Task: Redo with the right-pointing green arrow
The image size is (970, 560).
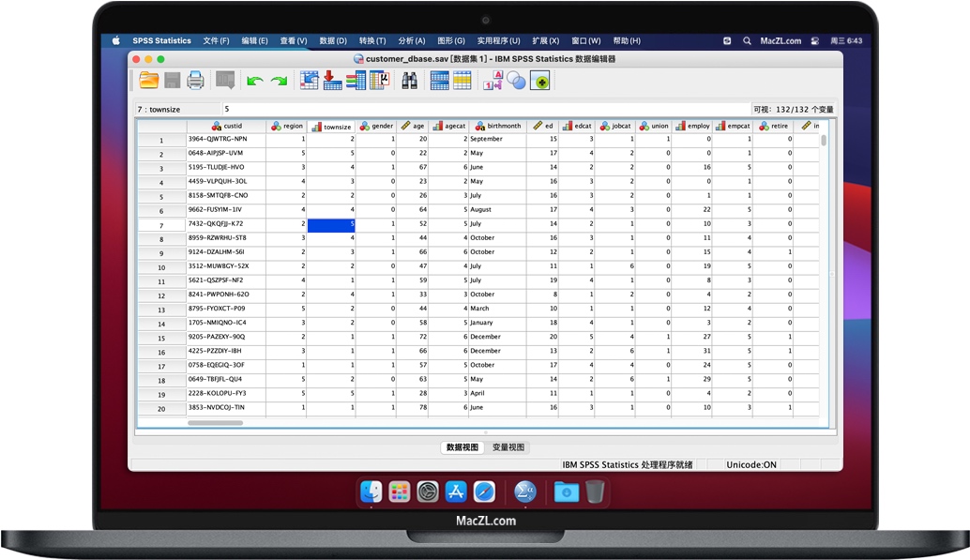Action: coord(279,82)
